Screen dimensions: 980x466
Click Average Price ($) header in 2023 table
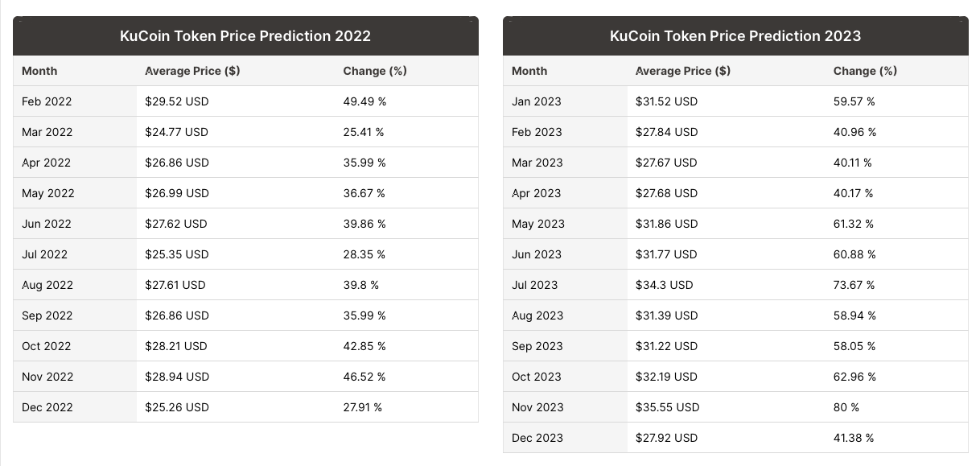point(683,71)
